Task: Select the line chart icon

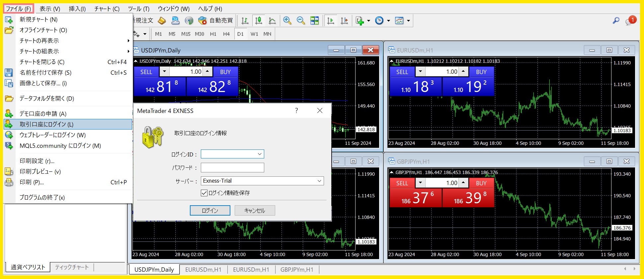Action: (272, 21)
